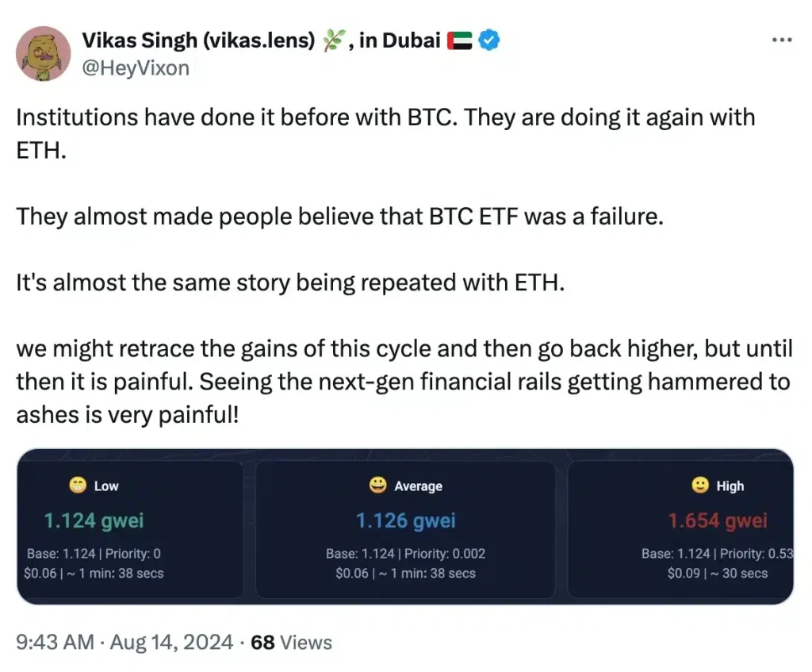Open the Low gas price card
The width and height of the screenshot is (812, 672).
130,529
